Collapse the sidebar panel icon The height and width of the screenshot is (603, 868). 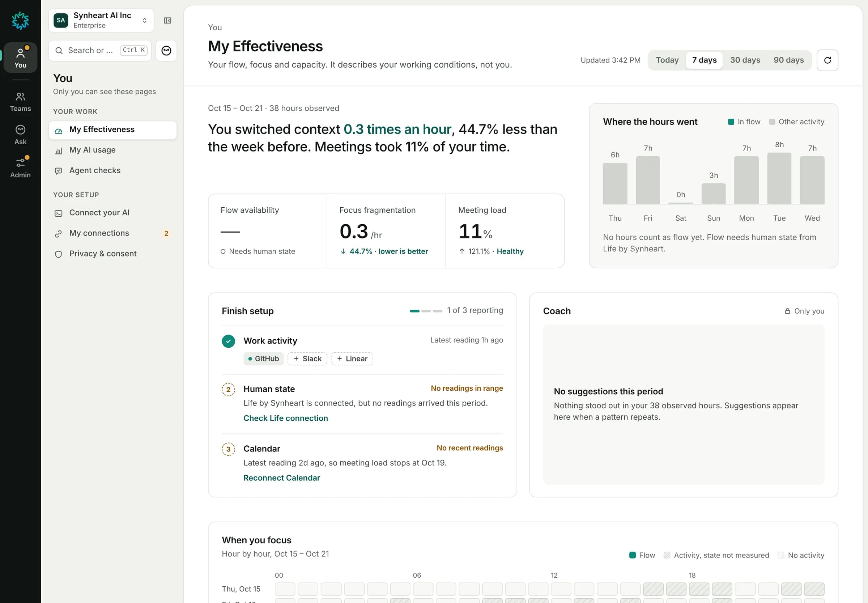pyautogui.click(x=167, y=20)
